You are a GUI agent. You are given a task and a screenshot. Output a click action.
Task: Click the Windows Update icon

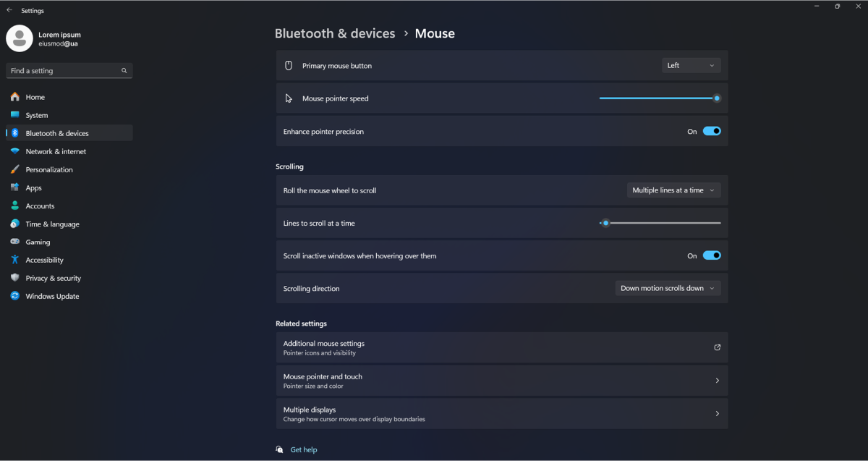pyautogui.click(x=15, y=296)
